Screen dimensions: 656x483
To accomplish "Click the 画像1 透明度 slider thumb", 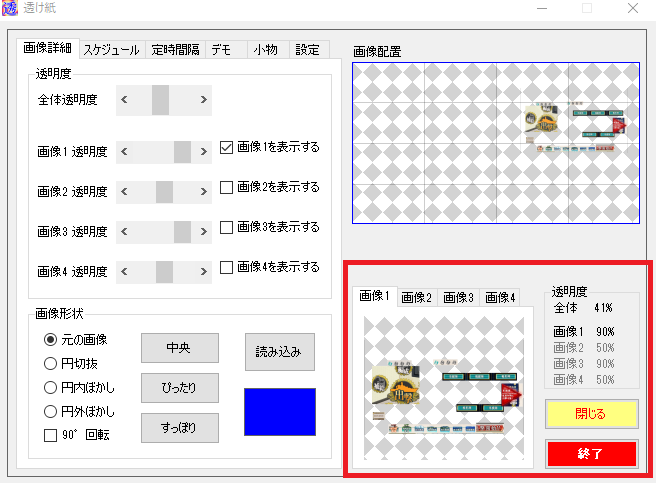I will click(182, 152).
